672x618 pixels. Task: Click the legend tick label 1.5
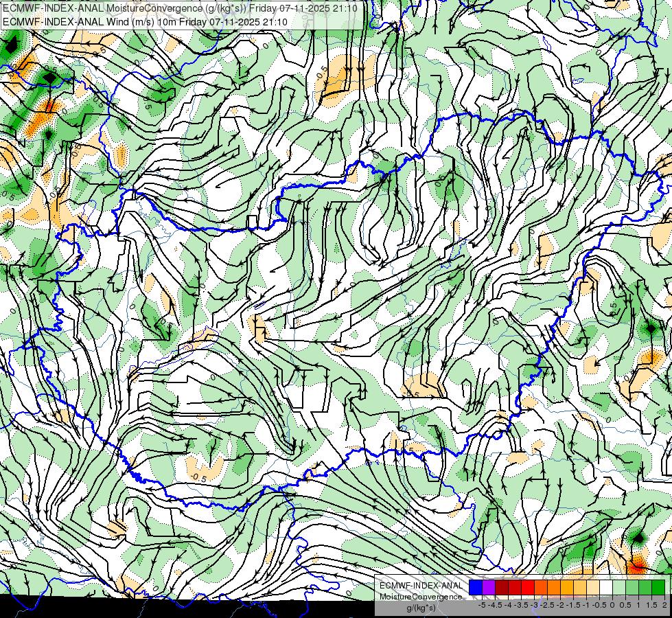pos(651,605)
